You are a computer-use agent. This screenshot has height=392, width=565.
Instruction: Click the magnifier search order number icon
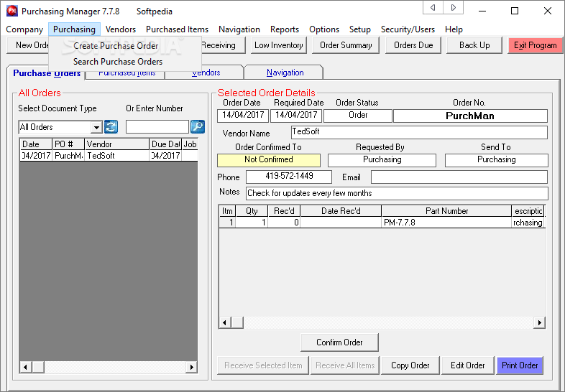tap(198, 126)
